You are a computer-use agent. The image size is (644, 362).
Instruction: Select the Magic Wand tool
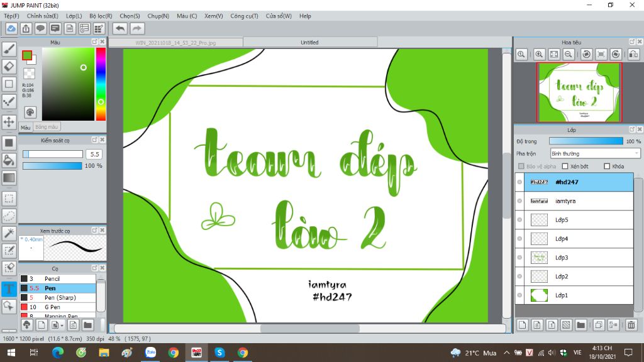9,233
